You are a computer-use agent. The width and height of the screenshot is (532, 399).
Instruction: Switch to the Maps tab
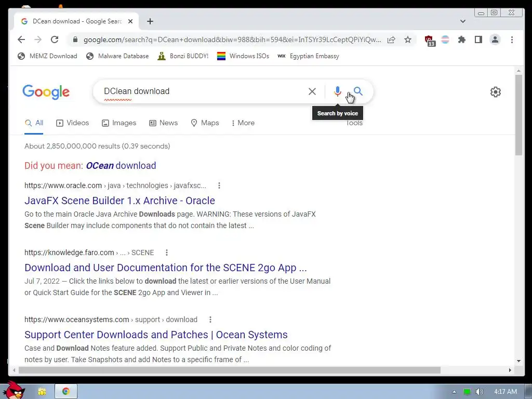coord(205,123)
